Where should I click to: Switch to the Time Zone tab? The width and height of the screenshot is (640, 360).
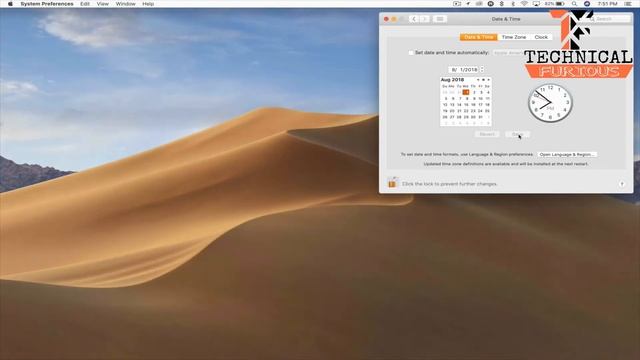coord(514,37)
